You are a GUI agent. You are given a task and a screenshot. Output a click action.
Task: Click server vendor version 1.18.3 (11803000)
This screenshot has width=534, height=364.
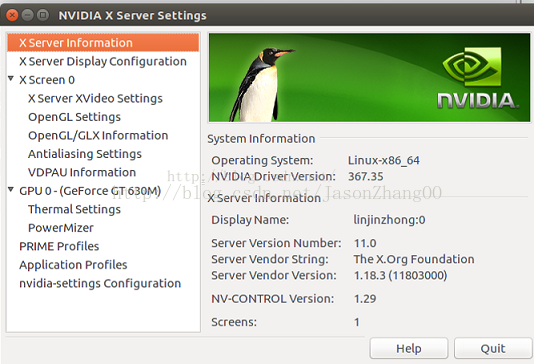click(400, 275)
